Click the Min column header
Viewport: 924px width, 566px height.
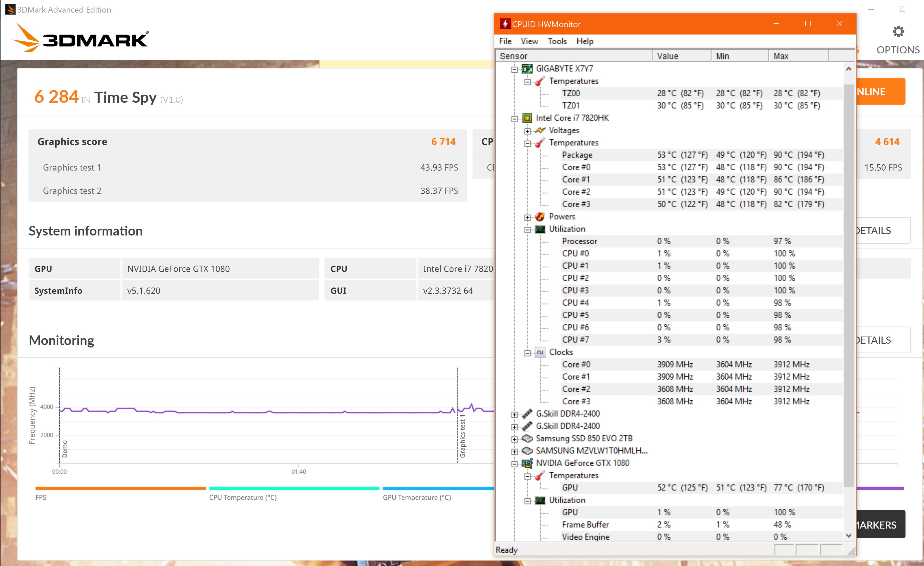tap(740, 56)
